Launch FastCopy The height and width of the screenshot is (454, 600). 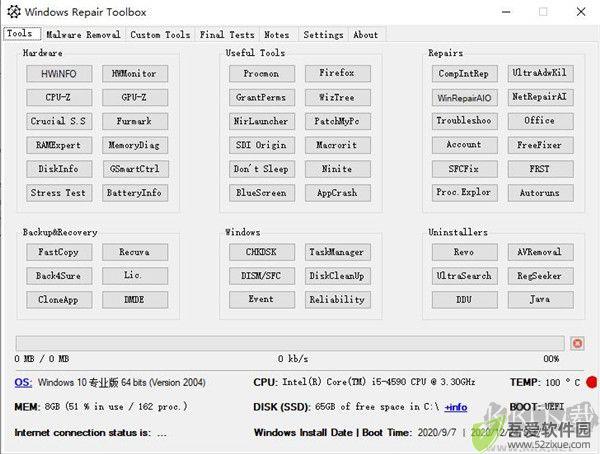[x=59, y=252]
